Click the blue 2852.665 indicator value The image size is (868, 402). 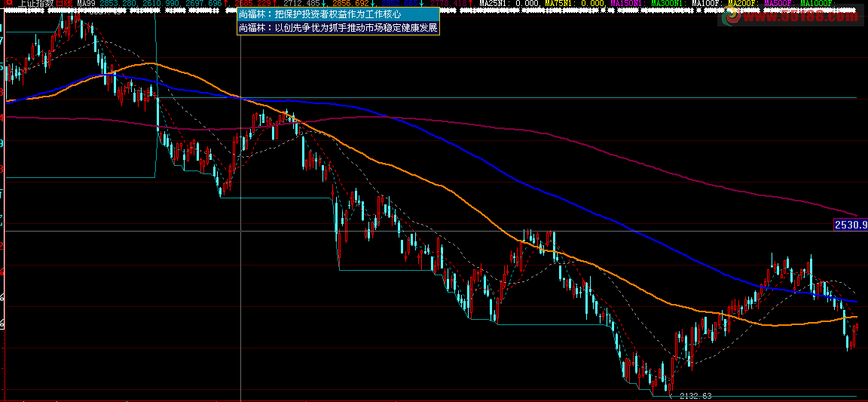pos(399,3)
